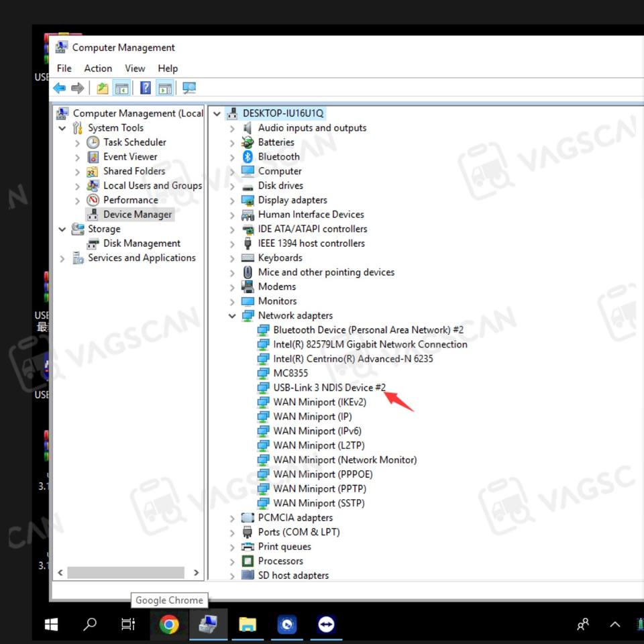The height and width of the screenshot is (644, 644).
Task: Select Shared Folders in the console tree
Action: tap(134, 171)
